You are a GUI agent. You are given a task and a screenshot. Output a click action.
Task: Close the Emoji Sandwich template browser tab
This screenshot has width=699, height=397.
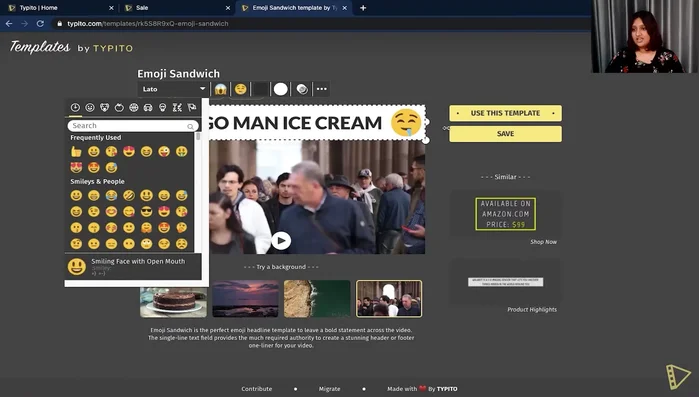click(345, 8)
